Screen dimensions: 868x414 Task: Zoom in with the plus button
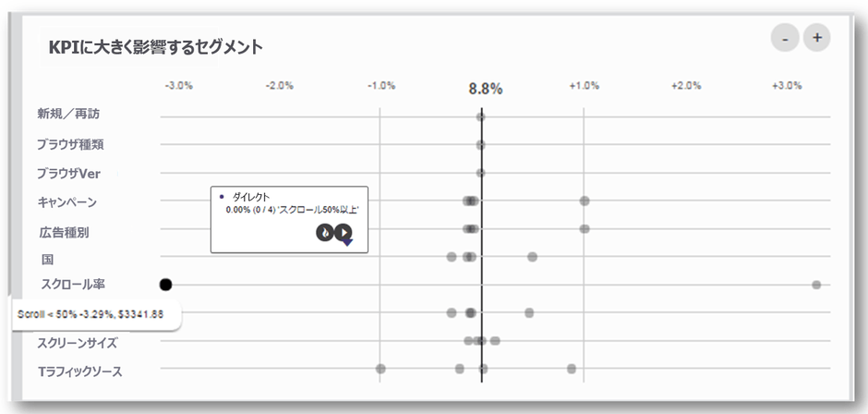[x=817, y=39]
